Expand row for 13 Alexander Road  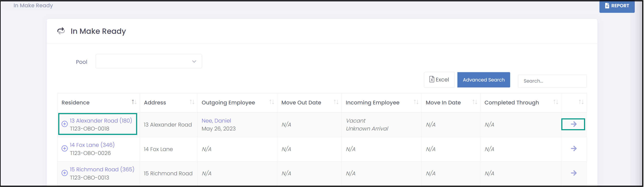click(64, 124)
